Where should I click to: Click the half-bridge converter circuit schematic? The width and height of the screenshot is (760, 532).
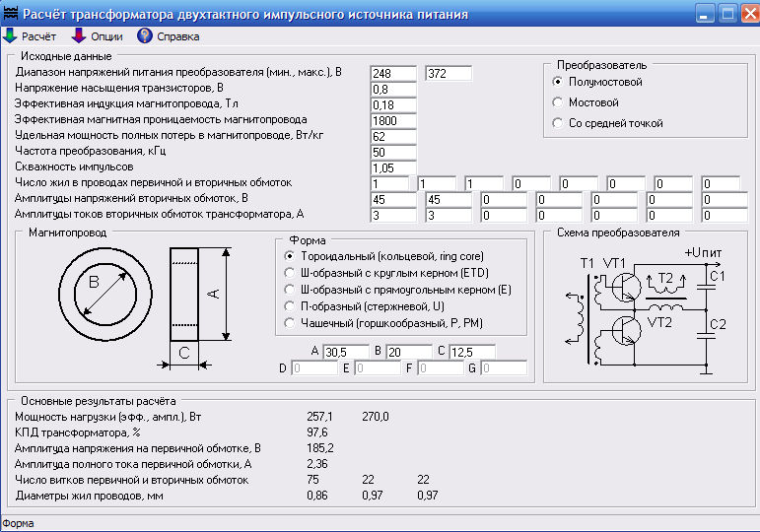coord(647,311)
